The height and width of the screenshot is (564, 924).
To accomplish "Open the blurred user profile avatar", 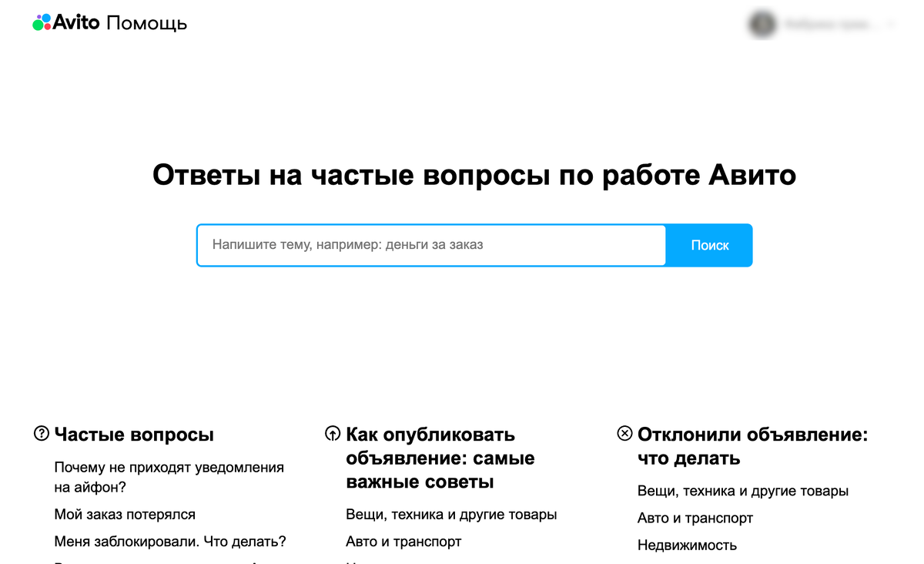I will click(762, 24).
